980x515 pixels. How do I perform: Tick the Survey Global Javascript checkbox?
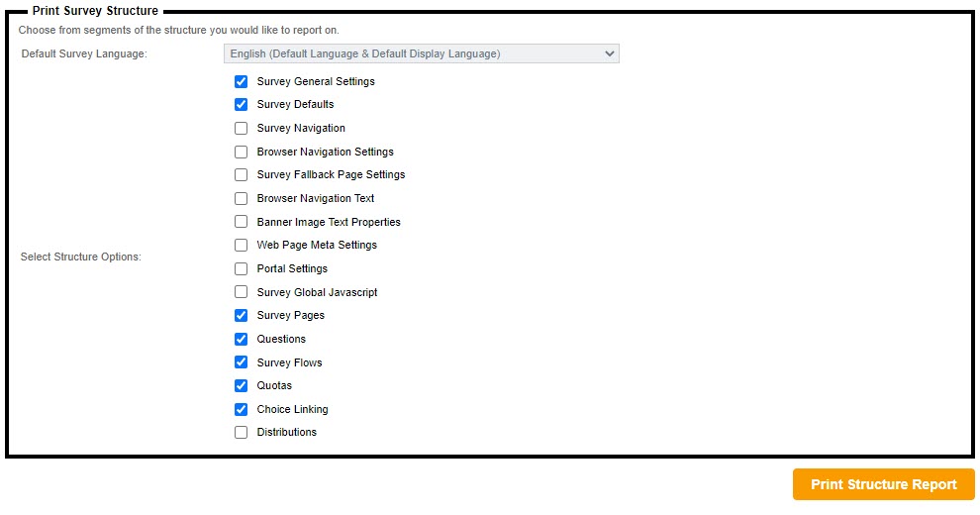tap(241, 292)
